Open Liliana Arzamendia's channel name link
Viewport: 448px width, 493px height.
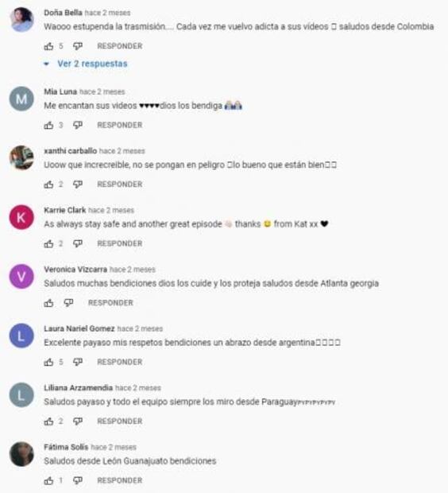point(78,388)
